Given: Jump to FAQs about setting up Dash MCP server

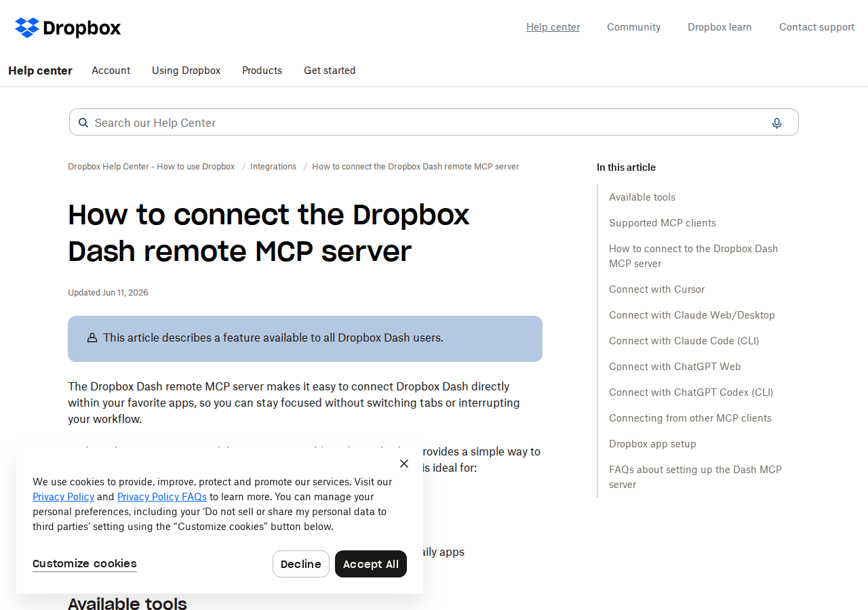Looking at the screenshot, I should 695,477.
